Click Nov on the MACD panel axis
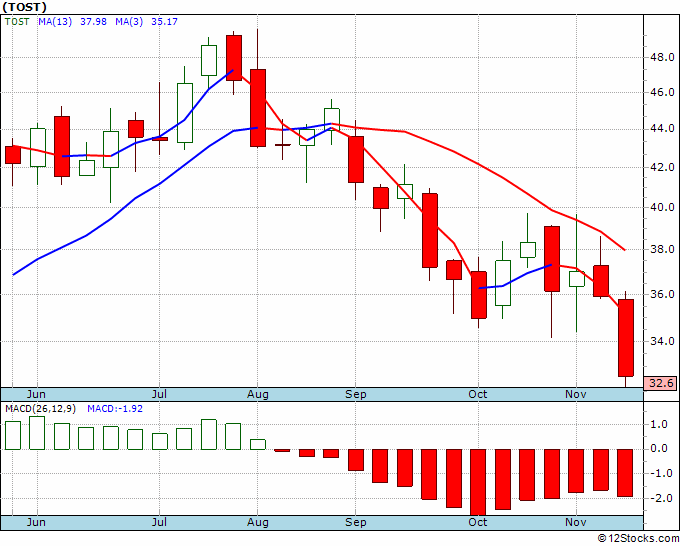Image resolution: width=680 pixels, height=546 pixels. click(x=576, y=522)
